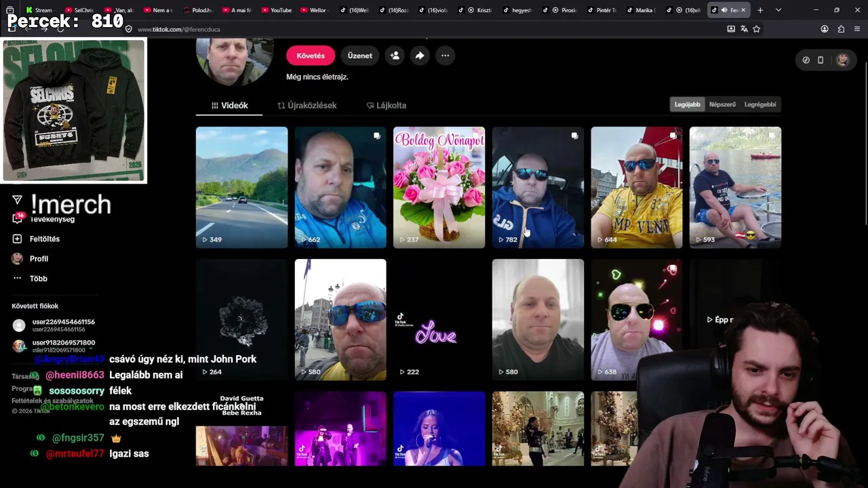
Task: Switch to the Stream browser tab
Action: 40,10
